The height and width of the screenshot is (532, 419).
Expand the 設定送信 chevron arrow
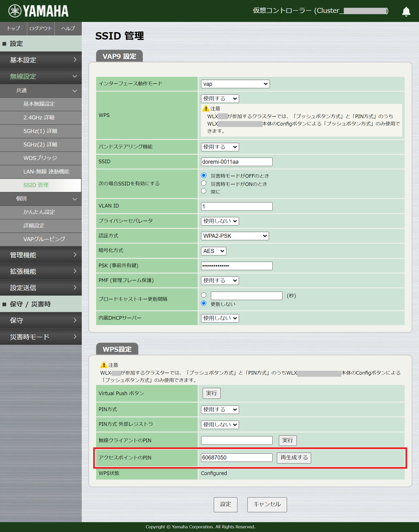(x=75, y=287)
